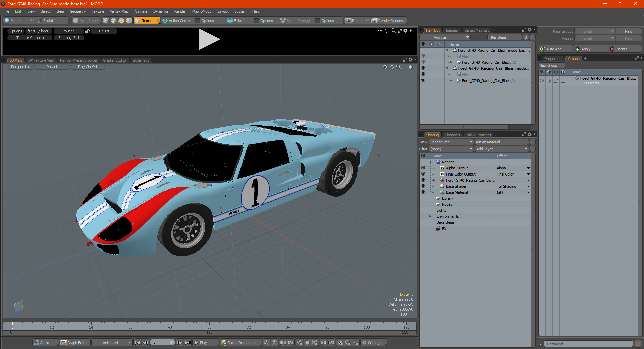
Task: Open the Graph Editor
Action: [74, 343]
